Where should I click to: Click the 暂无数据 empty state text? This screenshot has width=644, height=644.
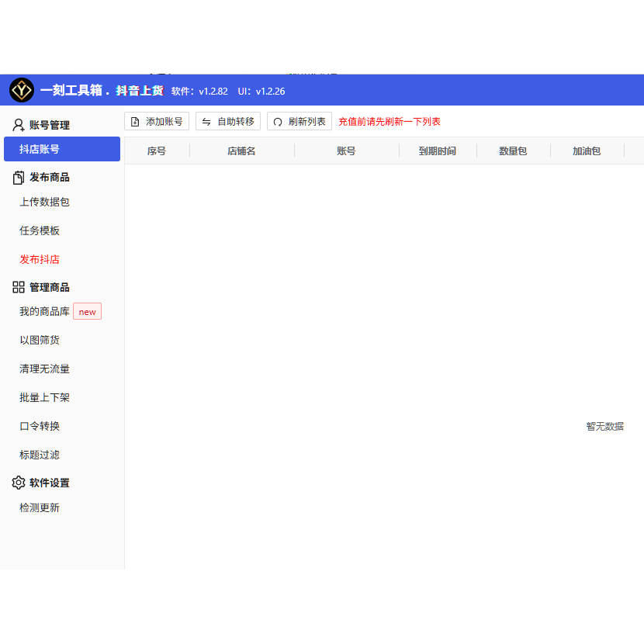pyautogui.click(x=605, y=426)
